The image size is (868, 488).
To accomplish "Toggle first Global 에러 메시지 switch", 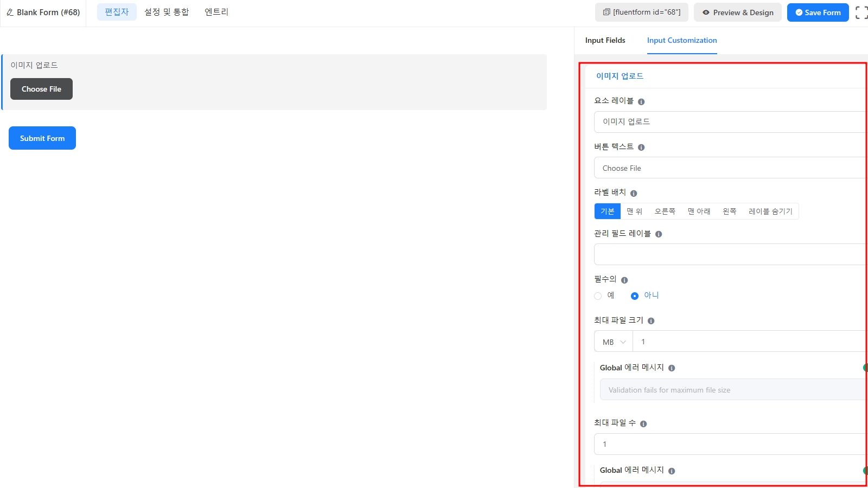I will pyautogui.click(x=865, y=368).
